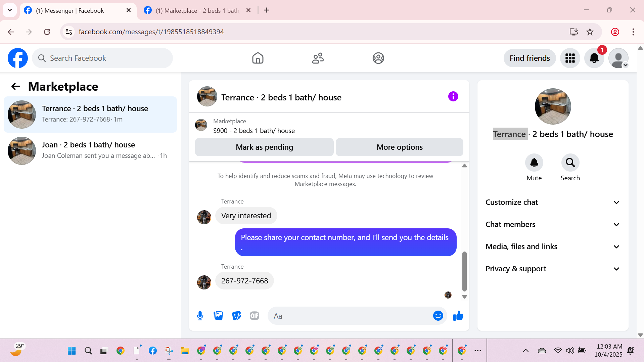
Task: Search in conversation magnifier icon
Action: point(570,163)
